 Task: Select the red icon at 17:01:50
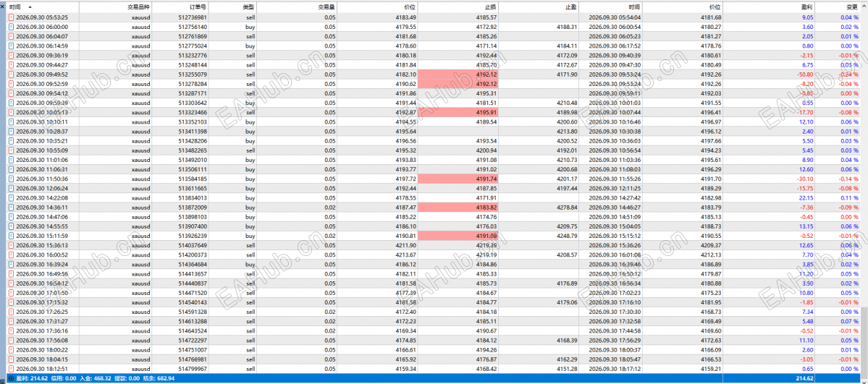[12, 293]
